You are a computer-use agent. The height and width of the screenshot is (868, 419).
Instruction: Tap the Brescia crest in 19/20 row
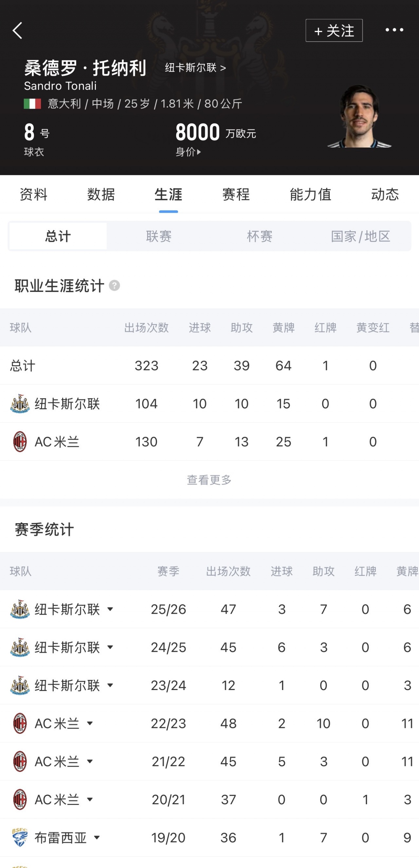tap(20, 838)
